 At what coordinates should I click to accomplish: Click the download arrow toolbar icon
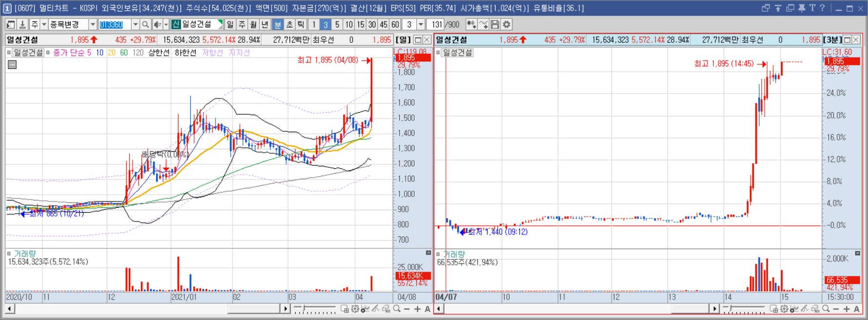(22, 24)
